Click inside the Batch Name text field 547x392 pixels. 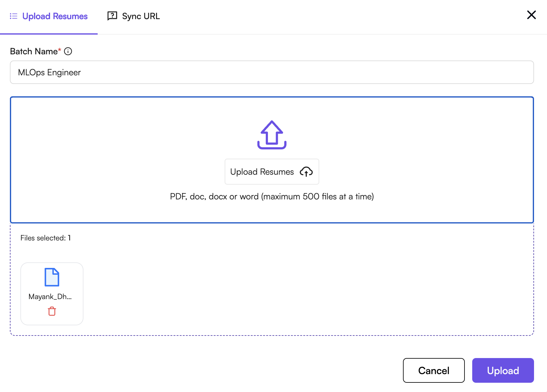[x=272, y=72]
